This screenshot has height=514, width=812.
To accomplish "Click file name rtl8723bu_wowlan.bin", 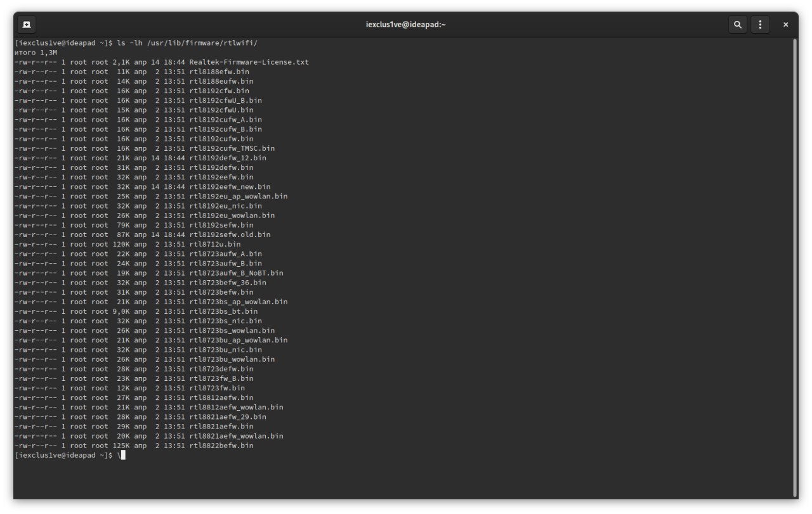I will tap(232, 359).
